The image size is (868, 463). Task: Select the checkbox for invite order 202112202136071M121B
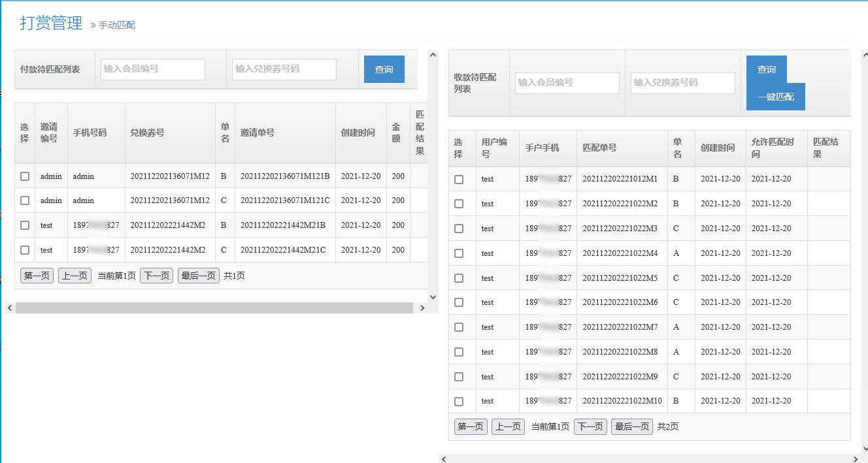tap(25, 176)
